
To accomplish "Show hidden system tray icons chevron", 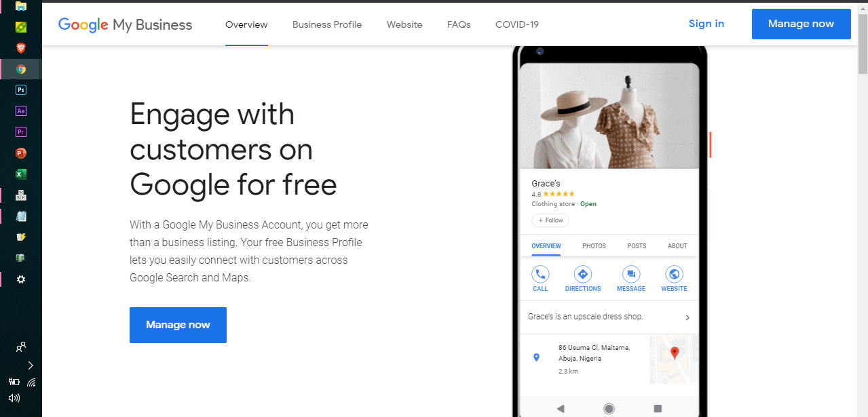I will tap(31, 365).
